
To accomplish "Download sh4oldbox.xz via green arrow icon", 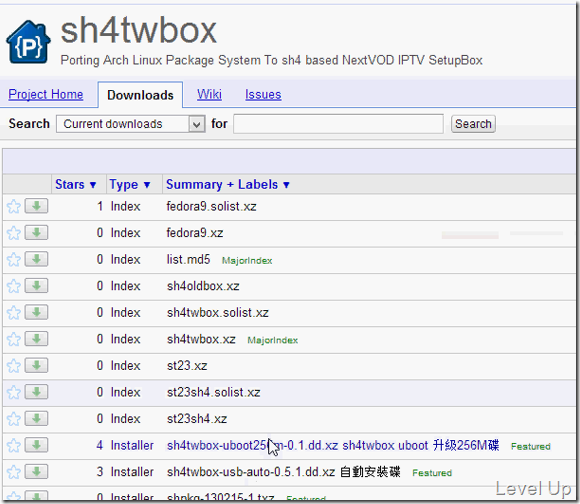I will [36, 286].
